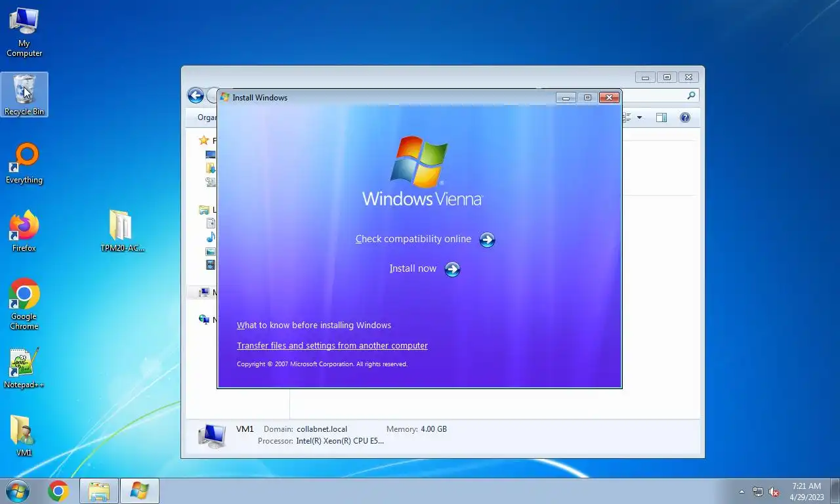Click the Chrome icon on the taskbar

[x=58, y=491]
